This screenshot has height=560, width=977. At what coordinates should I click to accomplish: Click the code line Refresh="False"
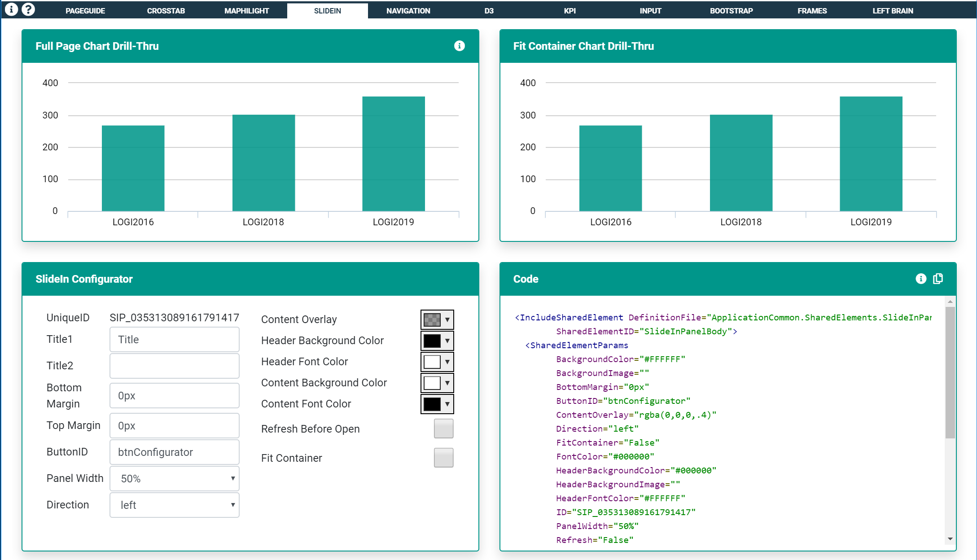coord(595,540)
